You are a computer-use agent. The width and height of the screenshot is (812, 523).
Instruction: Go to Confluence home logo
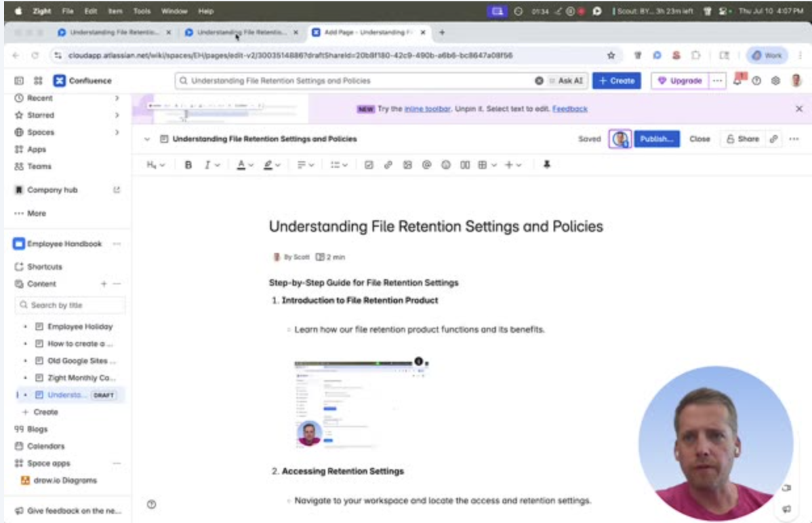click(83, 81)
